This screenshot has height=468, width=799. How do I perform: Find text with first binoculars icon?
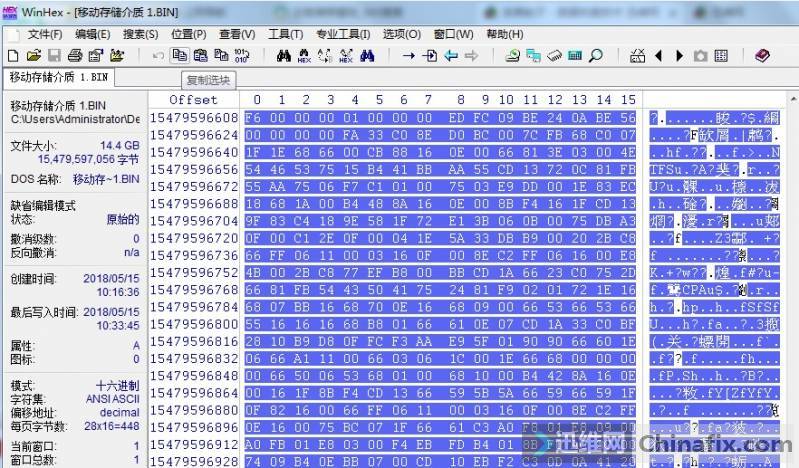[x=284, y=56]
